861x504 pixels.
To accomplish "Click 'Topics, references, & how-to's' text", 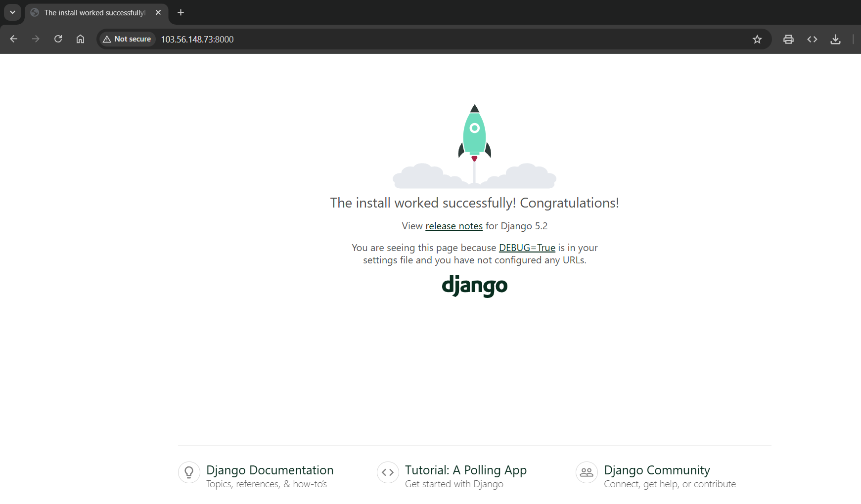I will point(267,484).
